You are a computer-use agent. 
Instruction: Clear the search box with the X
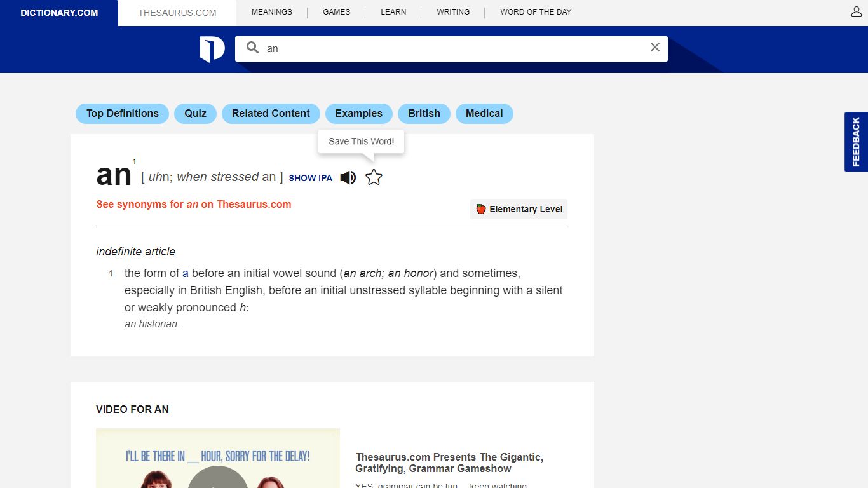click(x=655, y=48)
